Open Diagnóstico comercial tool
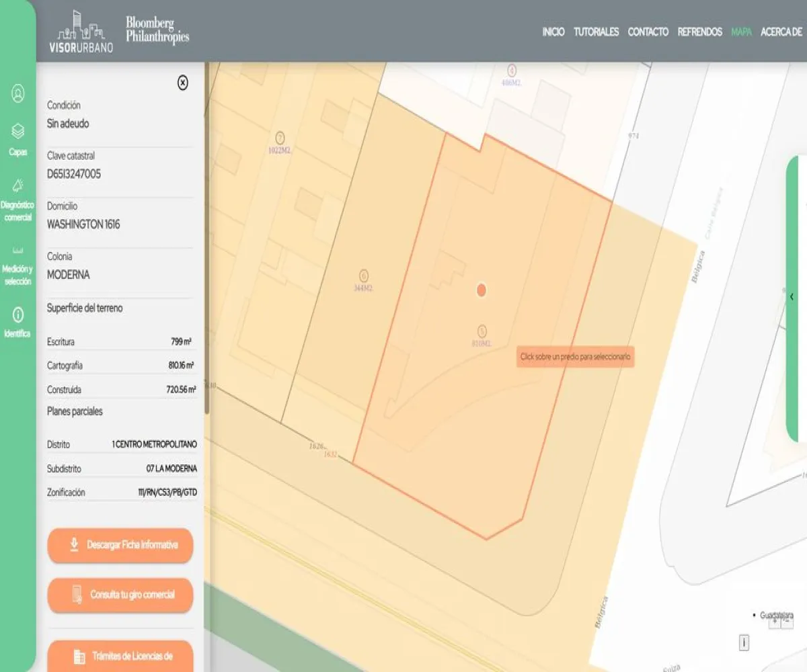This screenshot has width=807, height=672. [x=18, y=200]
